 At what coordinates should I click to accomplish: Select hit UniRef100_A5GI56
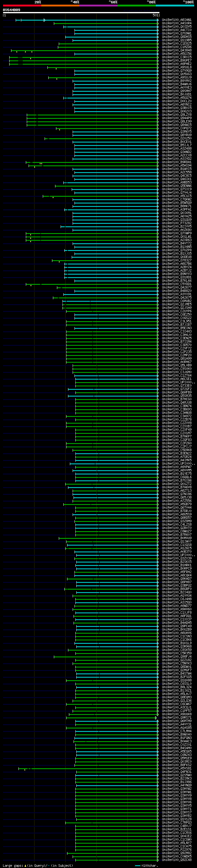177,54
